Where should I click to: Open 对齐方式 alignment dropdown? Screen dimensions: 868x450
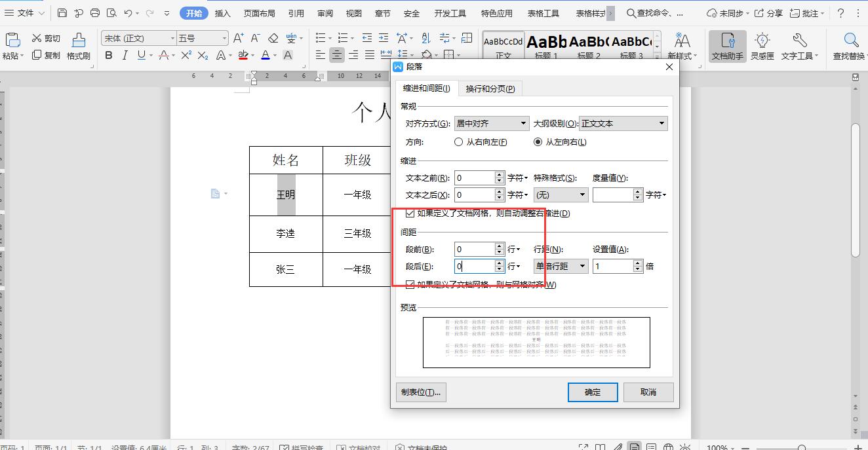click(492, 123)
